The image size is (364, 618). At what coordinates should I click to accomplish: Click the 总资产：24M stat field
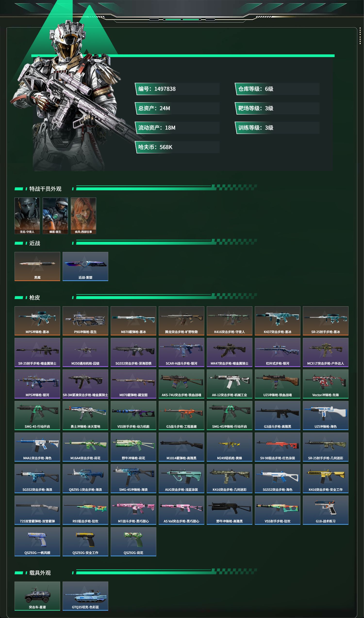pyautogui.click(x=177, y=108)
